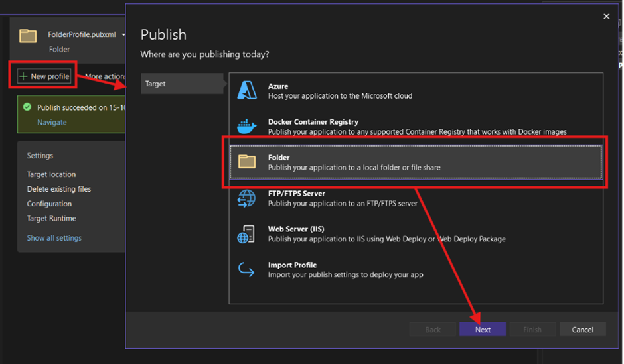Click the Docker whale icon
The width and height of the screenshot is (624, 364).
[247, 127]
